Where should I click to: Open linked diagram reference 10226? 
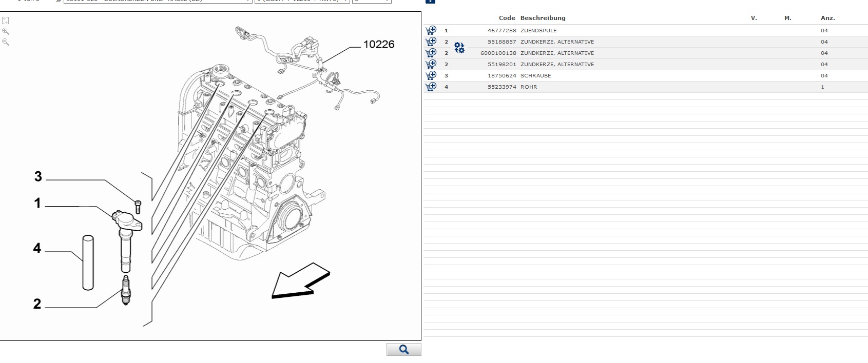point(379,45)
